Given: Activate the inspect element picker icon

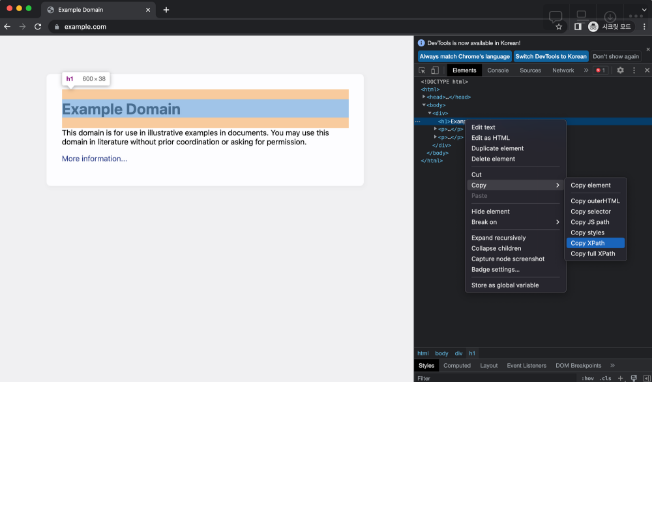Looking at the screenshot, I should tap(422, 70).
